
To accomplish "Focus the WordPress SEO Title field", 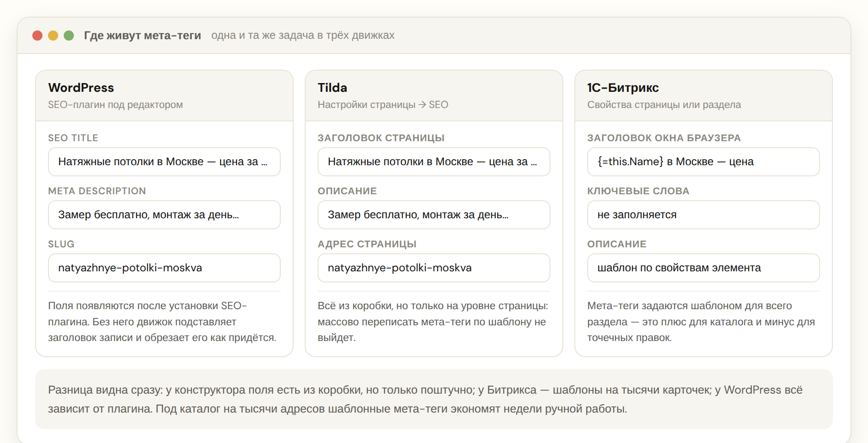I will click(164, 162).
